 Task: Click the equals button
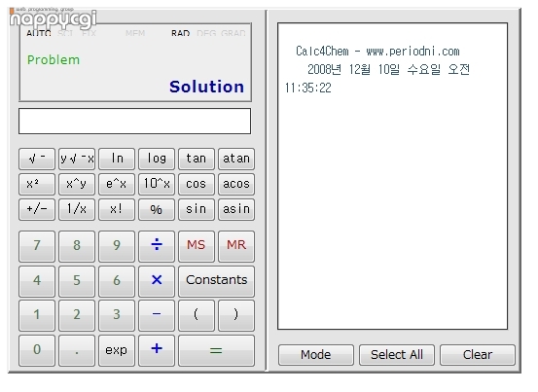tap(217, 350)
